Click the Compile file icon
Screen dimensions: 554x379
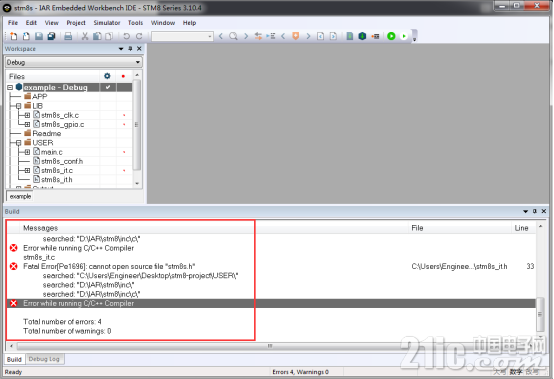pyautogui.click(x=349, y=36)
